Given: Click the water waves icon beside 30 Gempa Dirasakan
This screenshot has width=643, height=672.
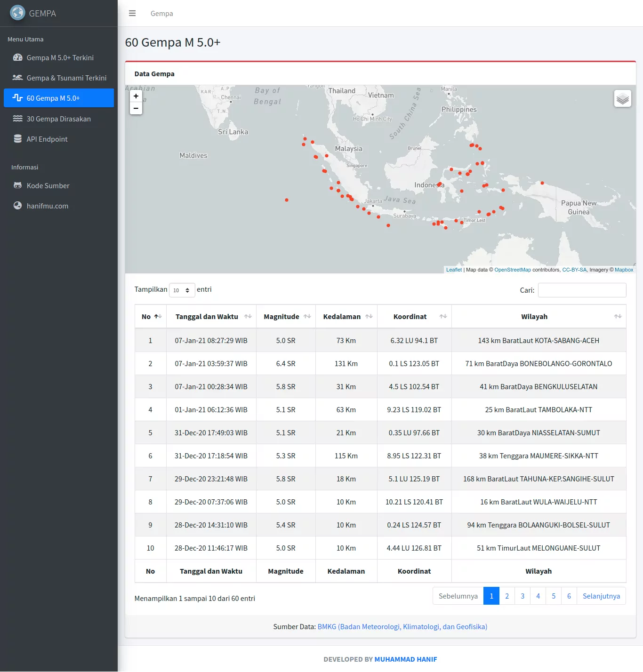Looking at the screenshot, I should tap(17, 119).
